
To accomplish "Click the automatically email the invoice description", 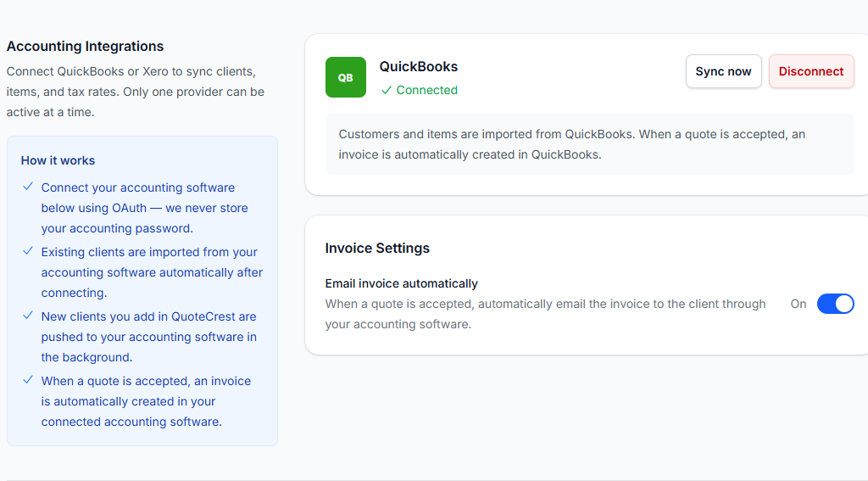I will point(545,314).
